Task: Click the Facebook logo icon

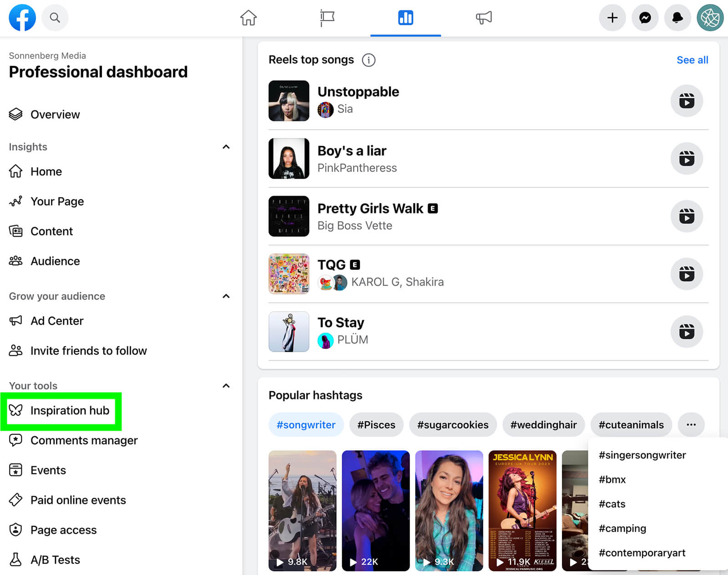Action: pyautogui.click(x=22, y=18)
